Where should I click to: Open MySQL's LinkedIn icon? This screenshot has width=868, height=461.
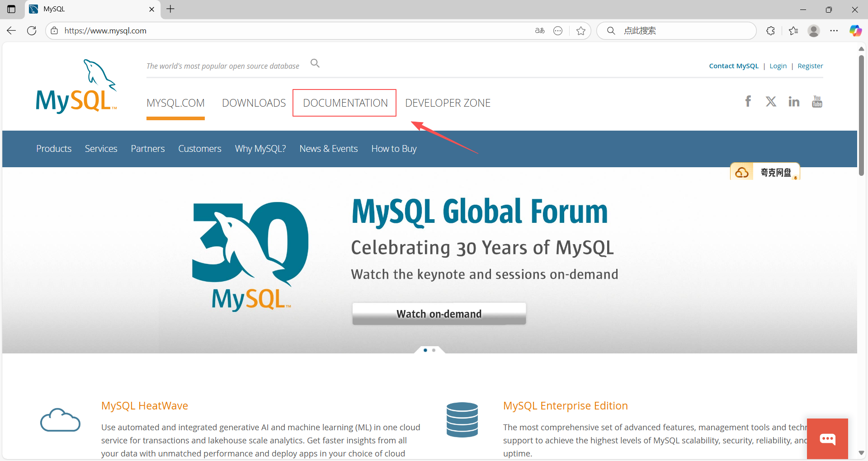[x=794, y=101]
